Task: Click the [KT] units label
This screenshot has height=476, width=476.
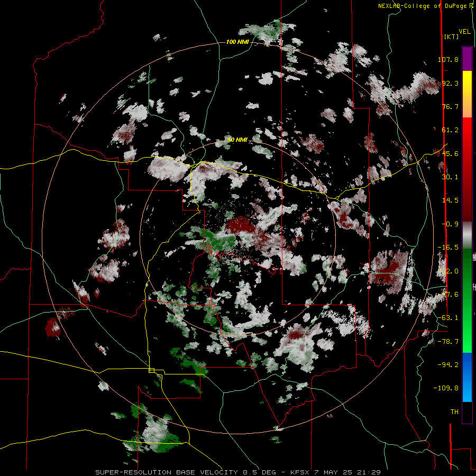Action: [451, 36]
